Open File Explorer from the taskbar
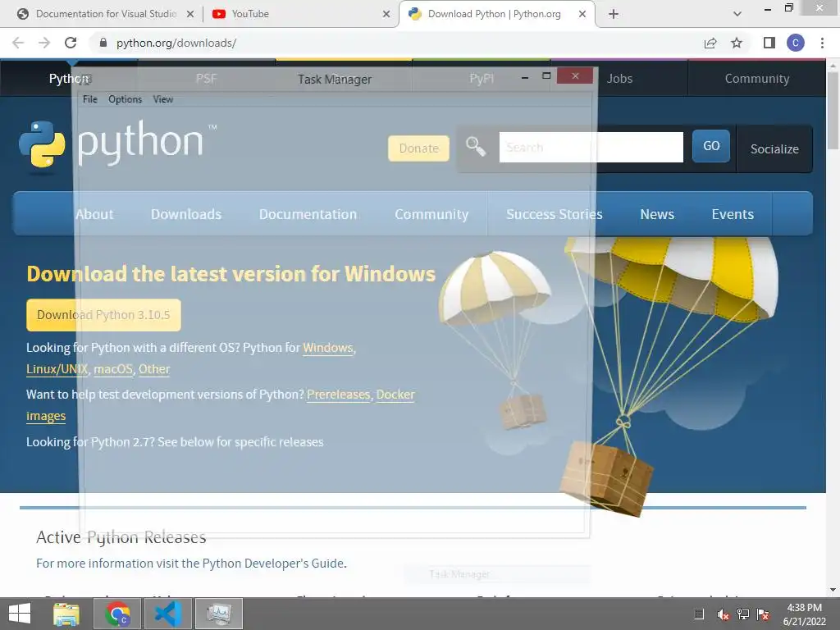840x630 pixels. [66, 614]
